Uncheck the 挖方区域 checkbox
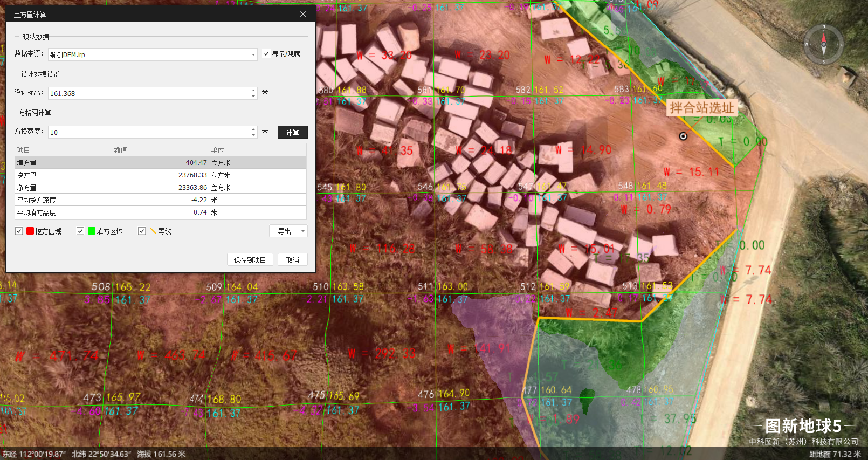The image size is (868, 460). point(19,231)
